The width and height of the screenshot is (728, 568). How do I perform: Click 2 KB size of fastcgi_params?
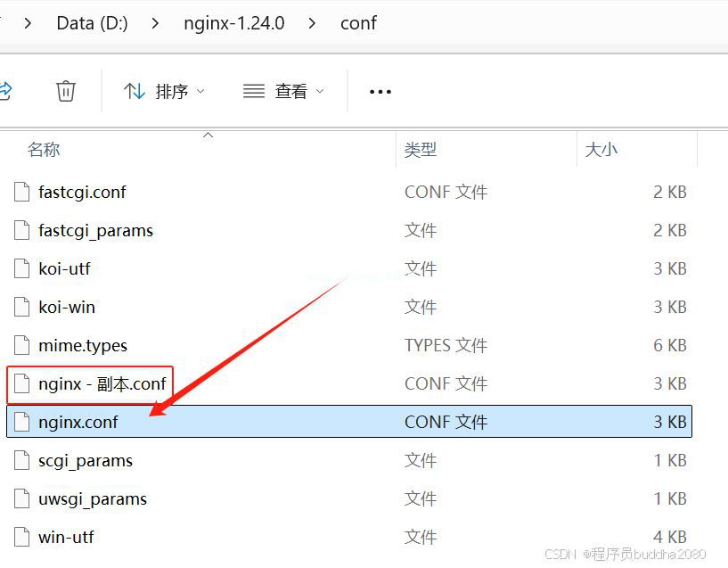(669, 230)
